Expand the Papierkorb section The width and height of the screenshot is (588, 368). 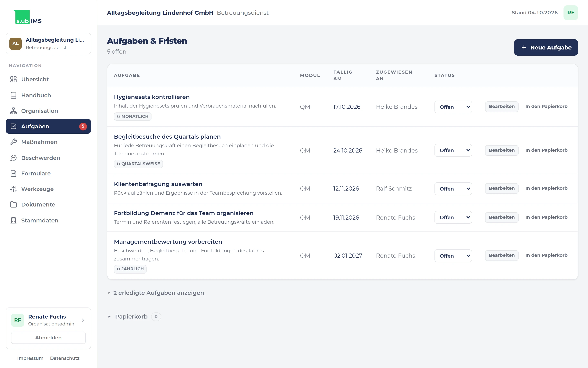(134, 317)
